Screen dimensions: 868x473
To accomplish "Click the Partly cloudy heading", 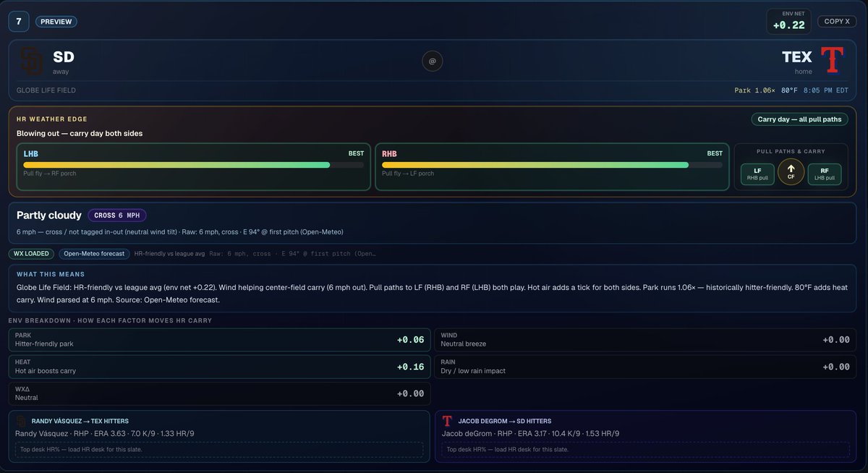I will click(48, 215).
